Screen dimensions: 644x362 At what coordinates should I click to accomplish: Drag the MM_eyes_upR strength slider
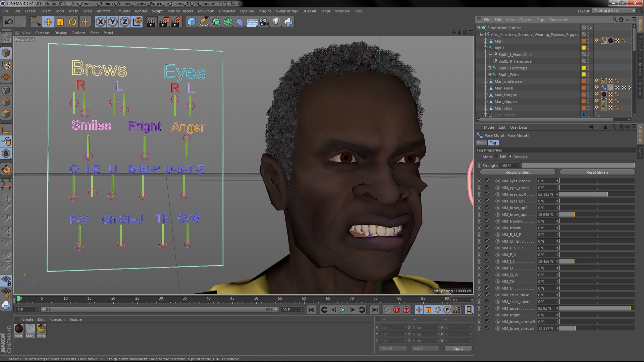(608, 194)
